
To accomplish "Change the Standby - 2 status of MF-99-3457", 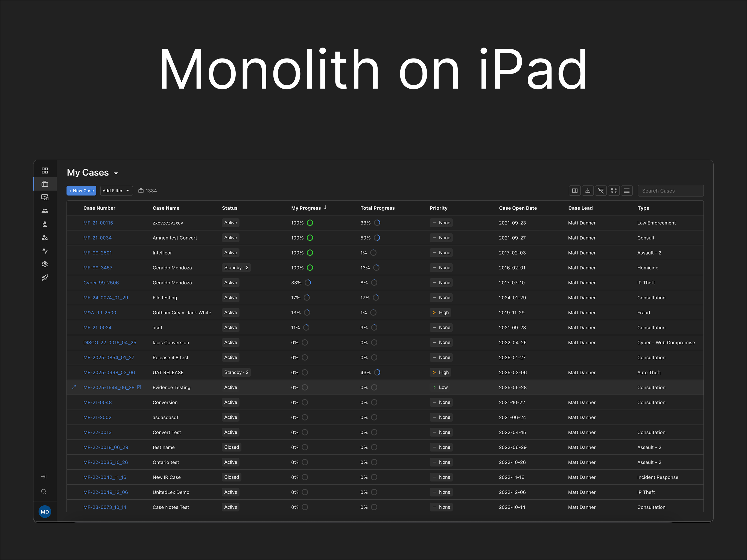I will click(x=237, y=268).
